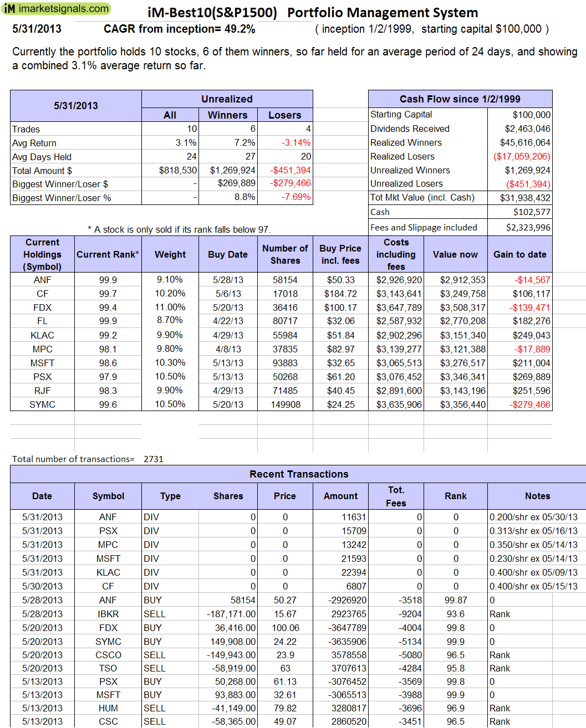Click the FL holdings symbol cell

click(x=43, y=321)
